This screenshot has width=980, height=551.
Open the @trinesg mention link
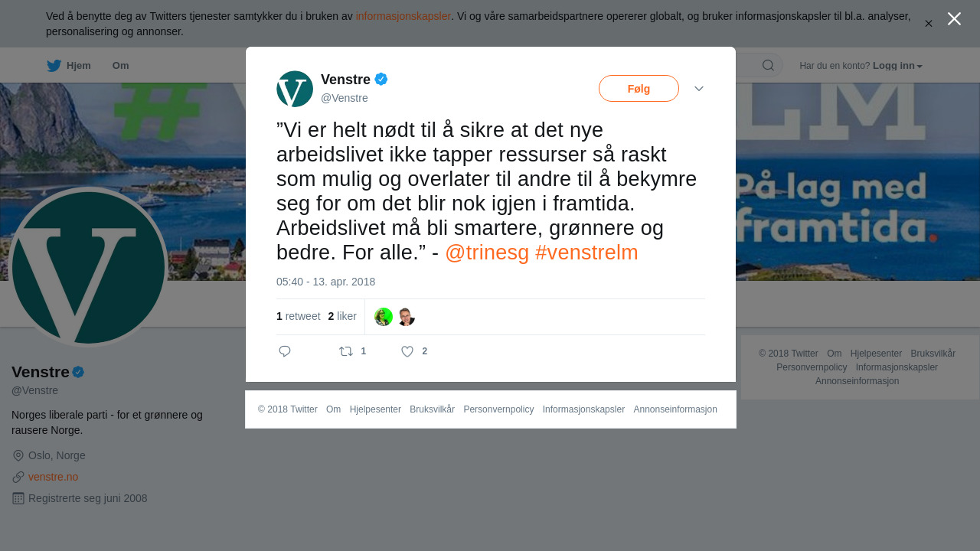(487, 253)
